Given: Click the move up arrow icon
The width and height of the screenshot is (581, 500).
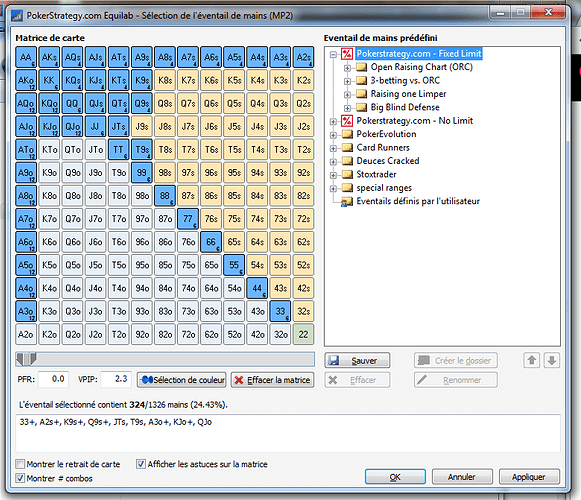Looking at the screenshot, I should tap(532, 360).
